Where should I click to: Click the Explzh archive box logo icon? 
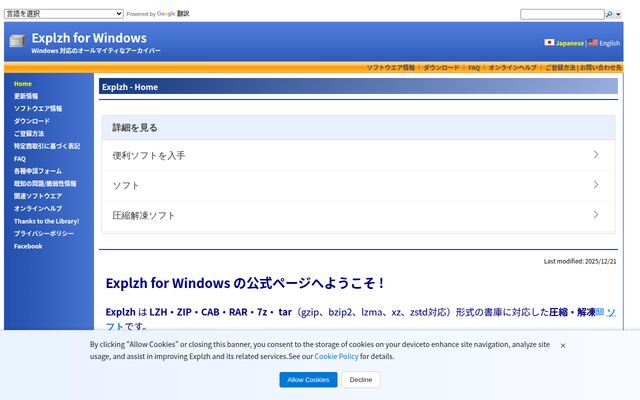17,41
